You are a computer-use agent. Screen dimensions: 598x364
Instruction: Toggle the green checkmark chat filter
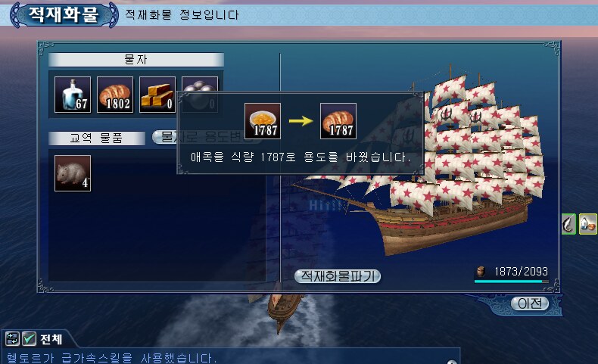coord(29,338)
